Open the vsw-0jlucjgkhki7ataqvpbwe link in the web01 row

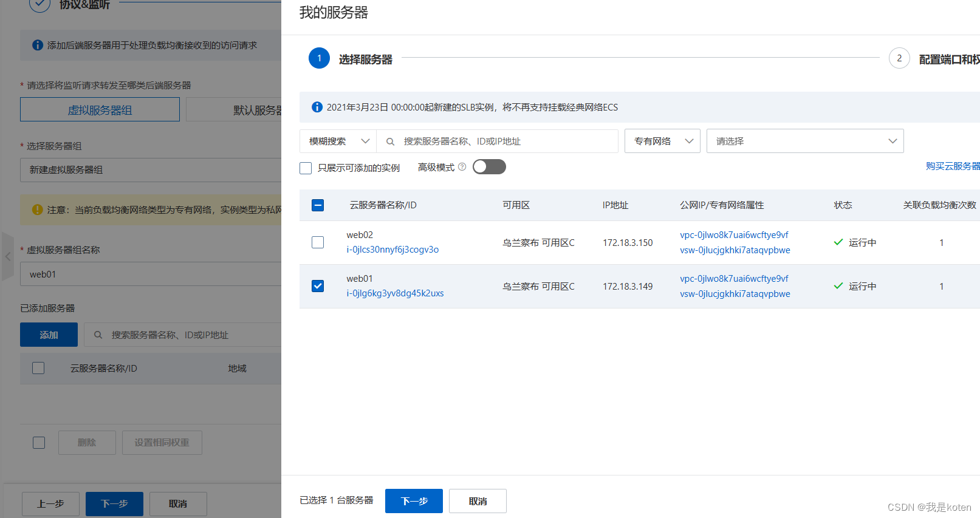(x=735, y=294)
